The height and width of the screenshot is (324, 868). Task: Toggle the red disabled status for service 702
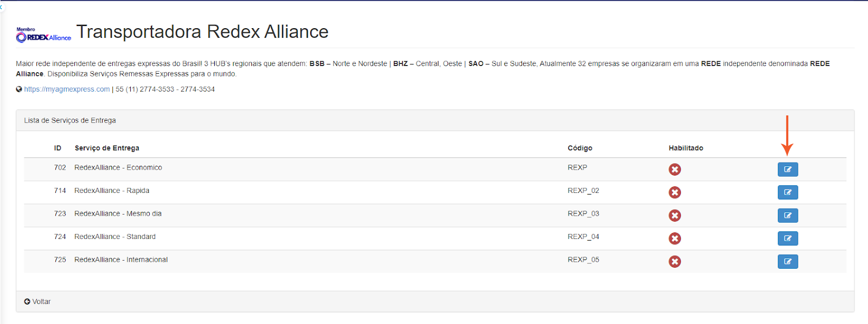pyautogui.click(x=674, y=170)
